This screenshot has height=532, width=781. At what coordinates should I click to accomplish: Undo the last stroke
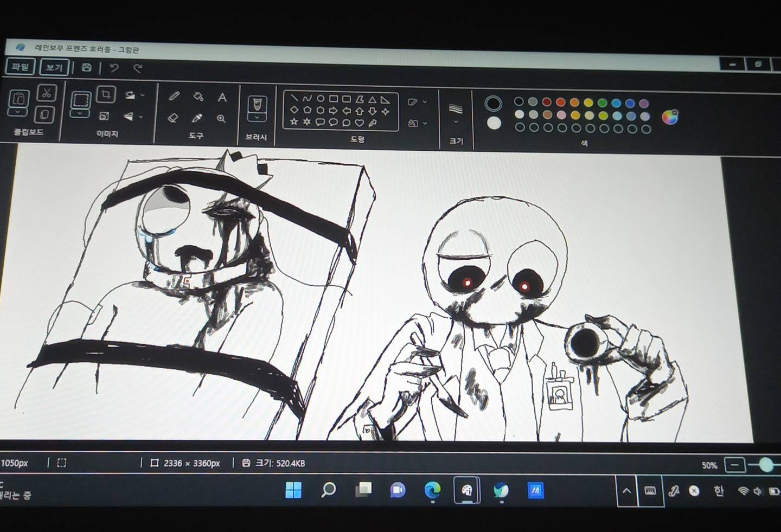click(114, 68)
